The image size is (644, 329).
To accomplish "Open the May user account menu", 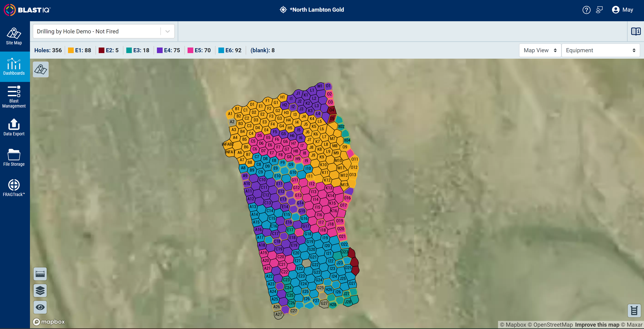I will [623, 10].
